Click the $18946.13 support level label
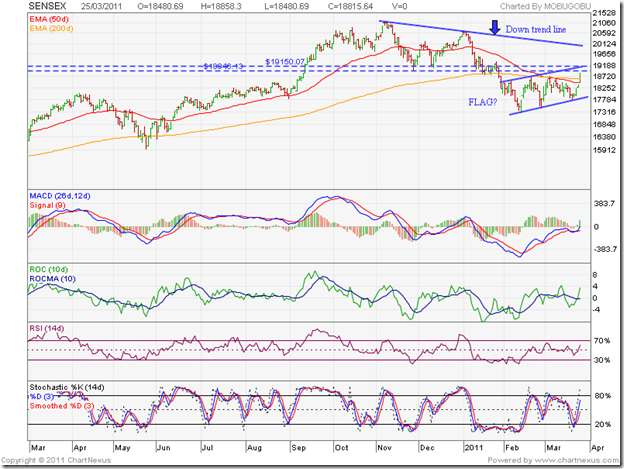This screenshot has width=624, height=469. 223,66
